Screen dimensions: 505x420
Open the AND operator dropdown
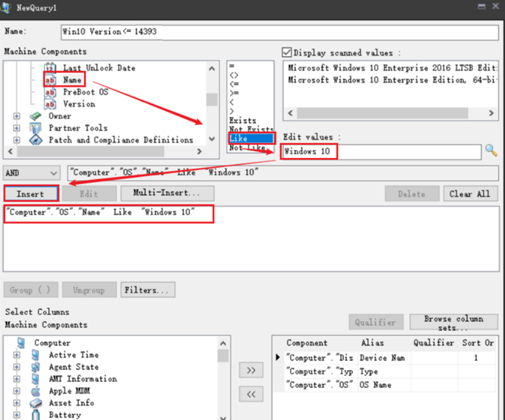pyautogui.click(x=54, y=173)
